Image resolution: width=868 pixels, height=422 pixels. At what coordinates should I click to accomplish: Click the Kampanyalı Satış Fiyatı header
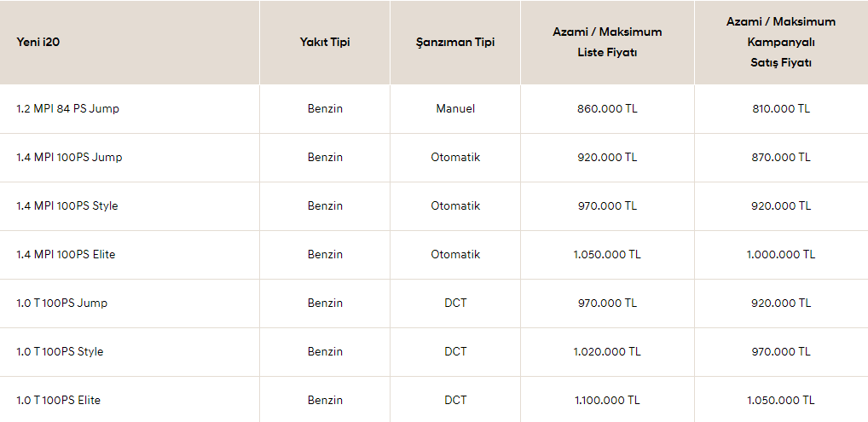point(781,43)
